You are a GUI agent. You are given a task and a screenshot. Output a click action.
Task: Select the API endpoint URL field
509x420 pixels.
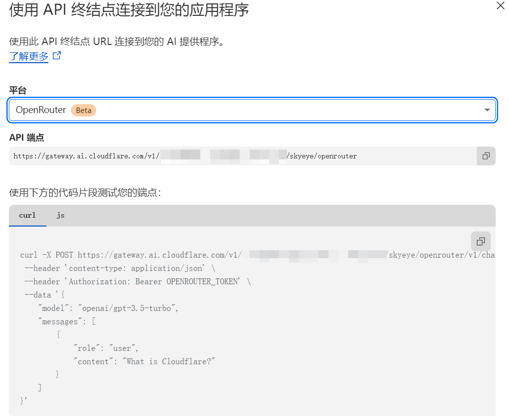tap(243, 156)
